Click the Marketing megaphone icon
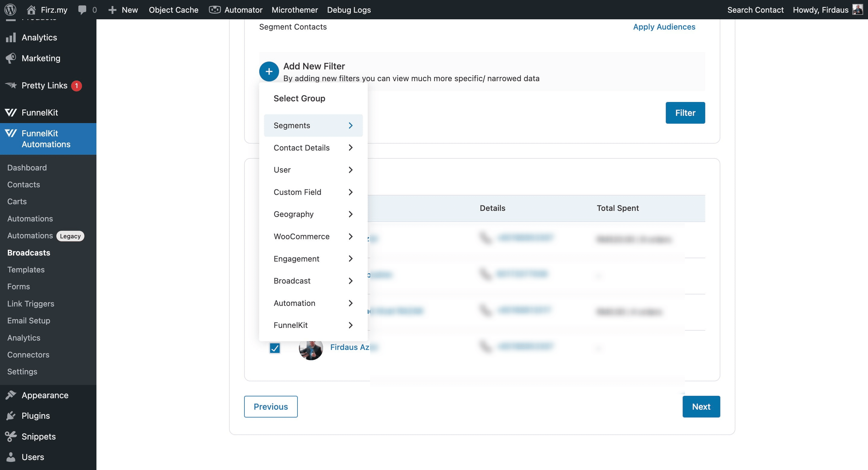Viewport: 868px width, 470px height. point(11,58)
